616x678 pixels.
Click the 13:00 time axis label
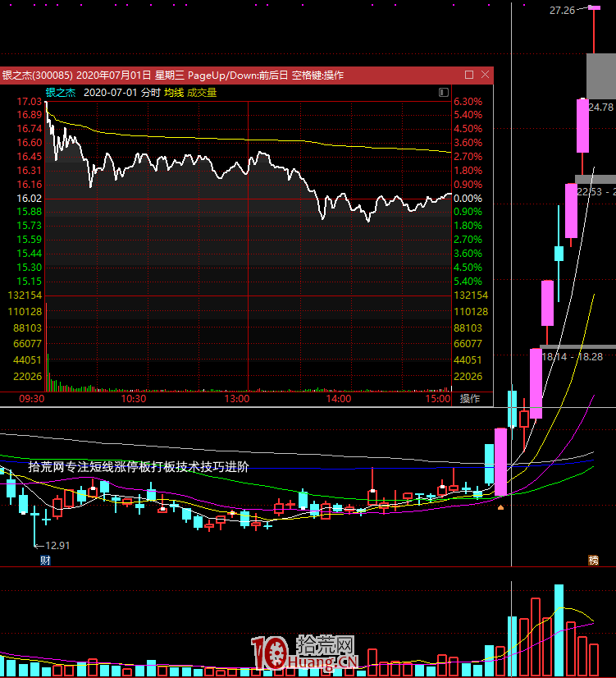tap(237, 399)
